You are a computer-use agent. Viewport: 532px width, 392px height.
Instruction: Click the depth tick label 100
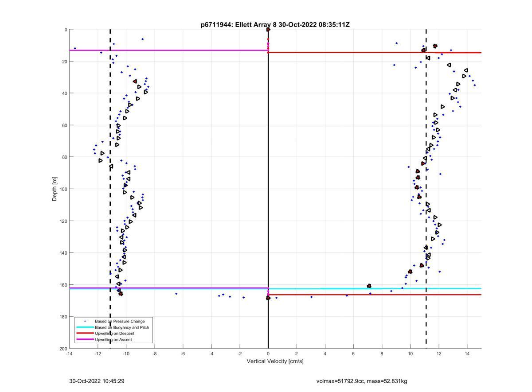click(63, 189)
